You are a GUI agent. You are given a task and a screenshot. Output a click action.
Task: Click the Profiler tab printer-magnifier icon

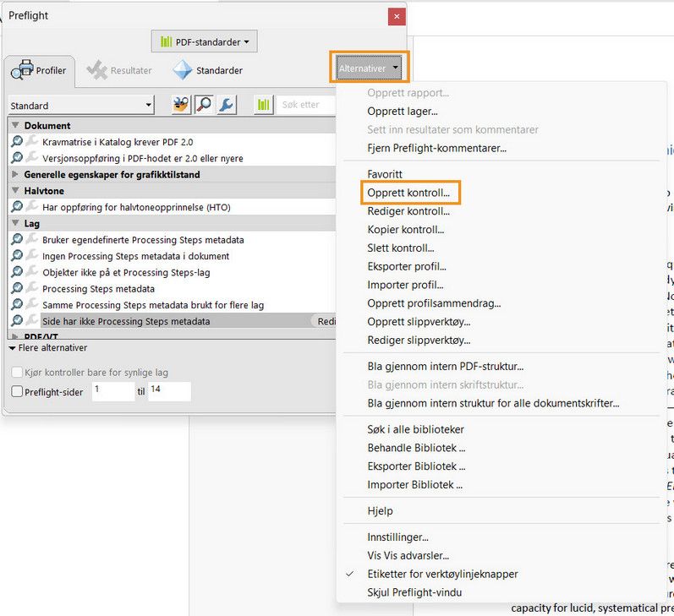coord(22,70)
